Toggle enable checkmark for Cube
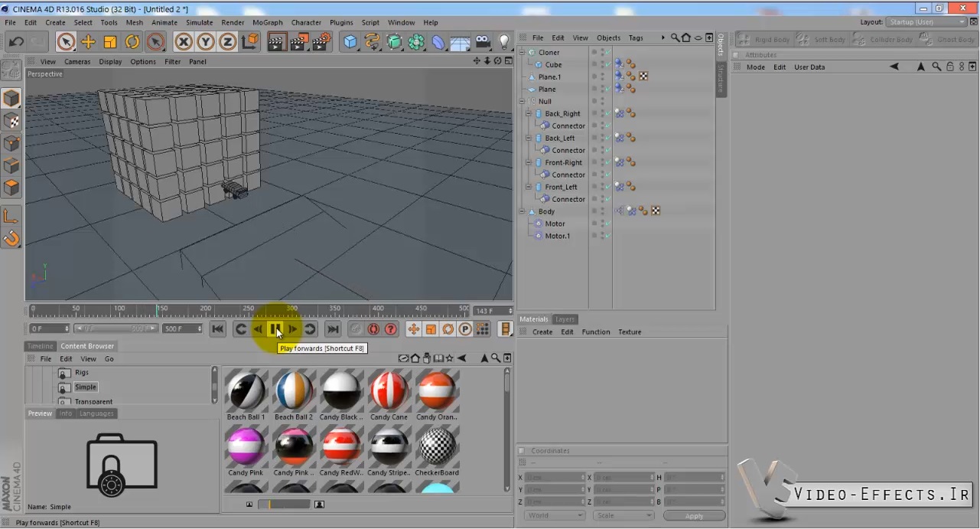This screenshot has height=529, width=980. 608,65
